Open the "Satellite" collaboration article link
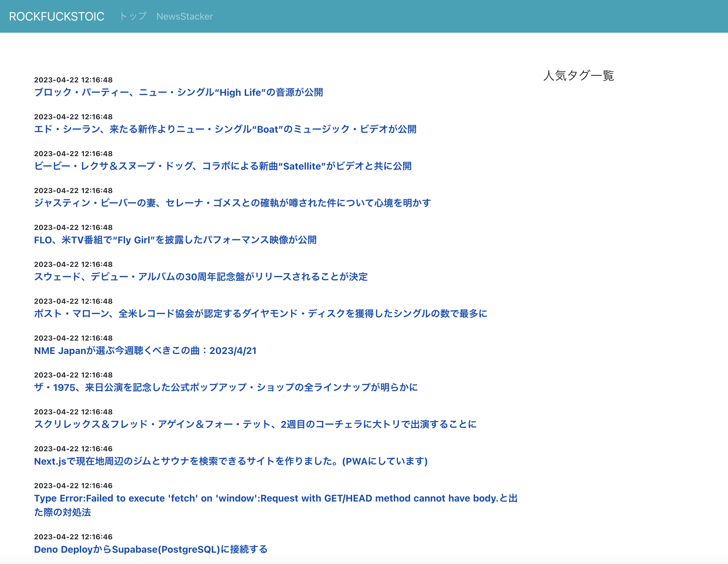 click(x=222, y=166)
